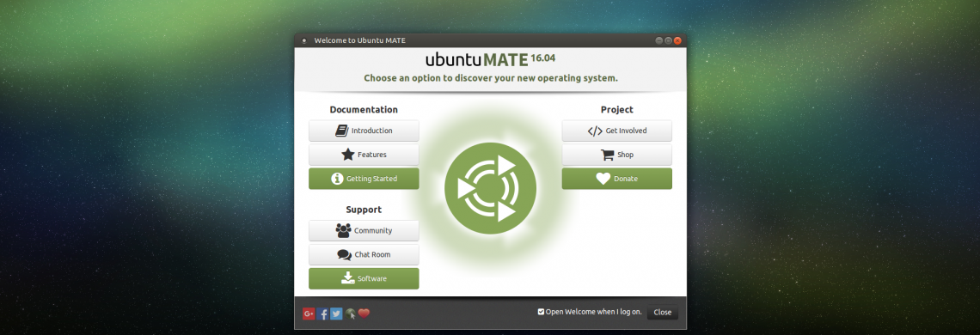980x335 pixels.
Task: Open the Ubuntu MATE website globe icon
Action: point(350,314)
